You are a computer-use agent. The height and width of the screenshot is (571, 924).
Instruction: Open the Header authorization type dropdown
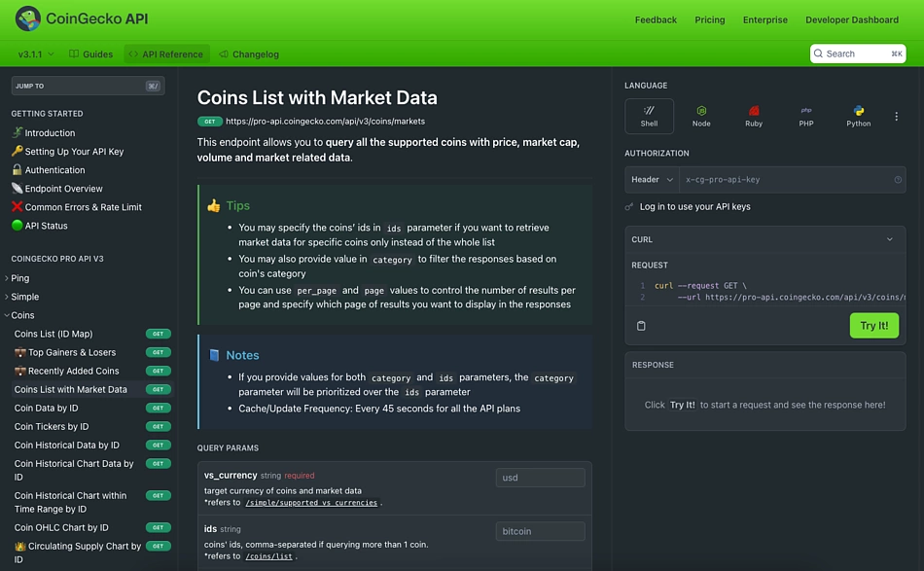652,179
